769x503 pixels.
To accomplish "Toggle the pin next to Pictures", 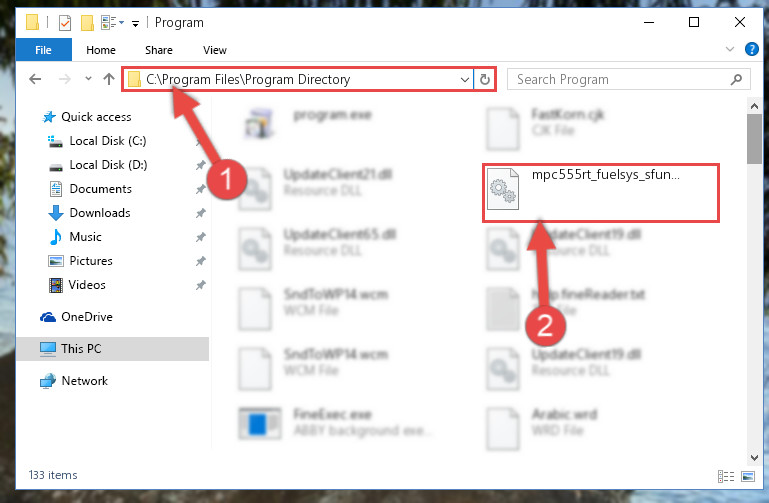I will point(200,261).
